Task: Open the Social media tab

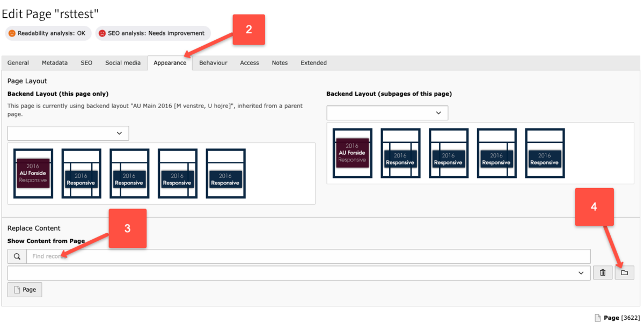Action: pos(123,63)
